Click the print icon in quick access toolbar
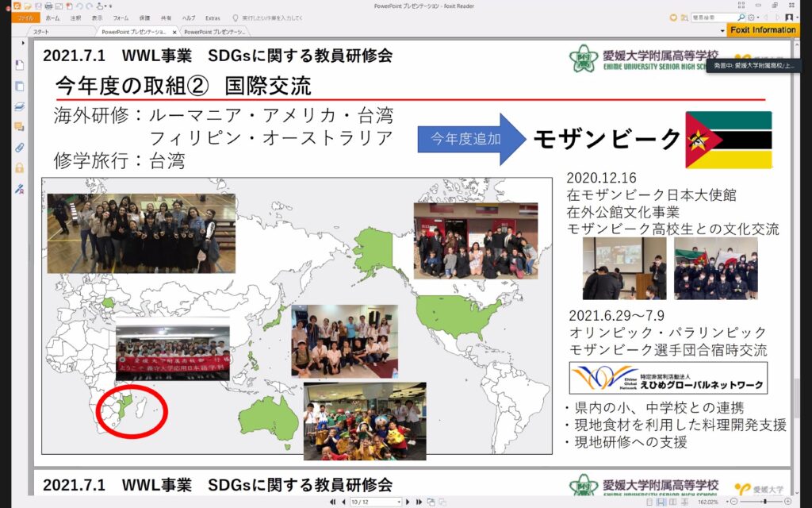Image resolution: width=812 pixels, height=508 pixels. [48, 6]
